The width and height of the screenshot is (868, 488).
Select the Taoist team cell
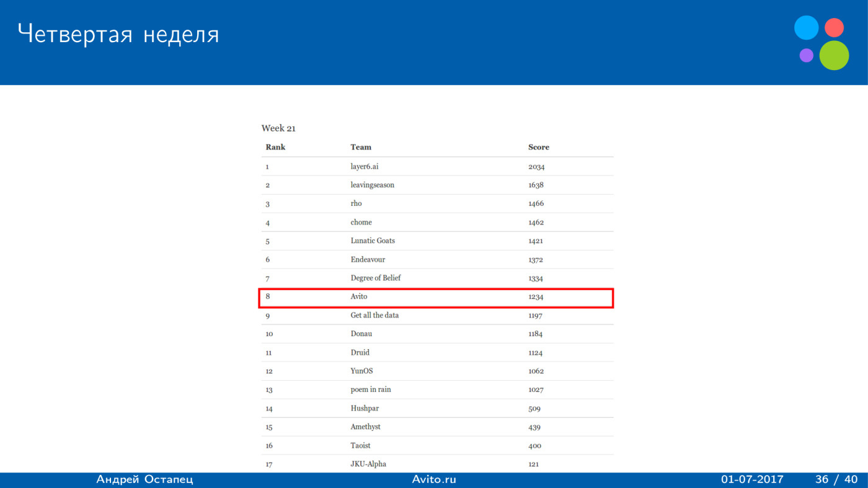pyautogui.click(x=360, y=445)
